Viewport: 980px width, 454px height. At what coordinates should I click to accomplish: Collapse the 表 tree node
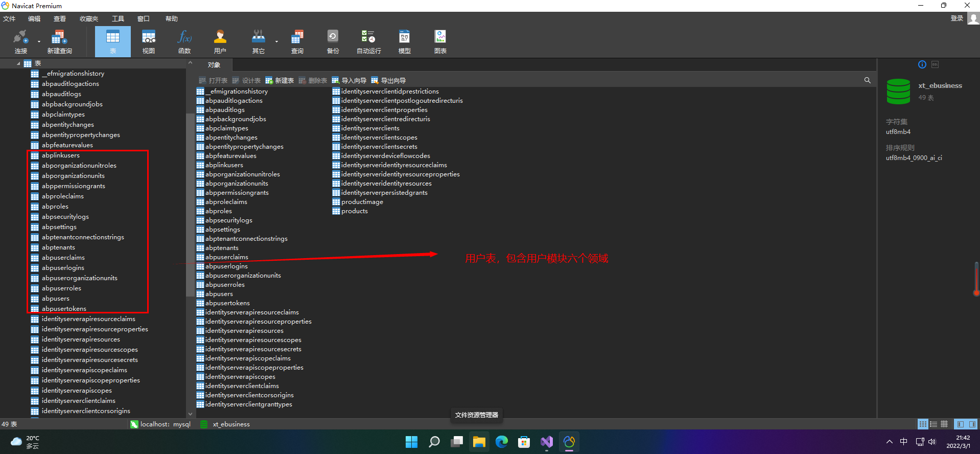coord(18,63)
